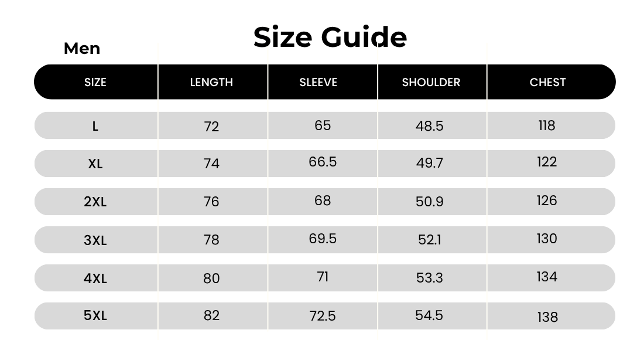Viewport: 644px width, 340px height.
Task: Select sleeve value 71 in 4XL row
Action: (323, 277)
